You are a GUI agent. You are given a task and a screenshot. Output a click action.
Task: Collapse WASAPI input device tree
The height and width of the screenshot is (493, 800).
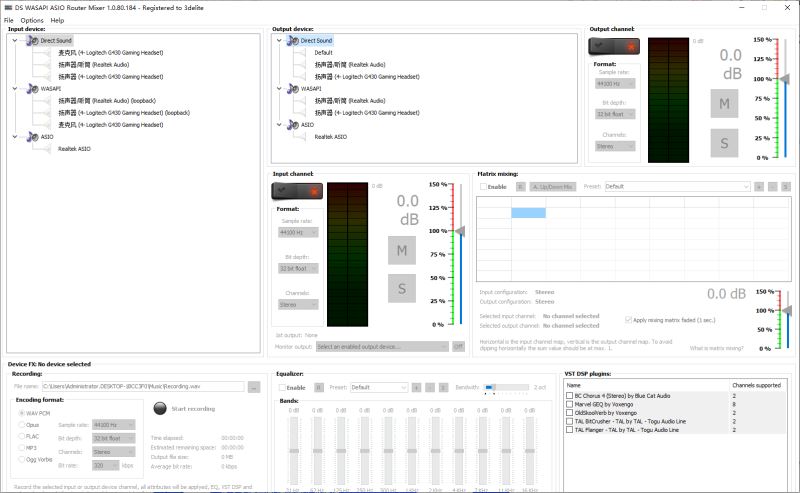[x=15, y=89]
